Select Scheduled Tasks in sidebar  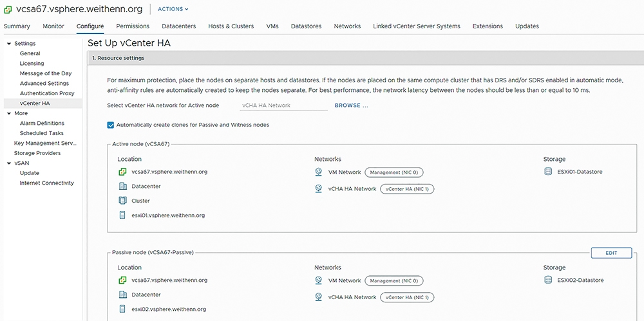[x=43, y=133]
